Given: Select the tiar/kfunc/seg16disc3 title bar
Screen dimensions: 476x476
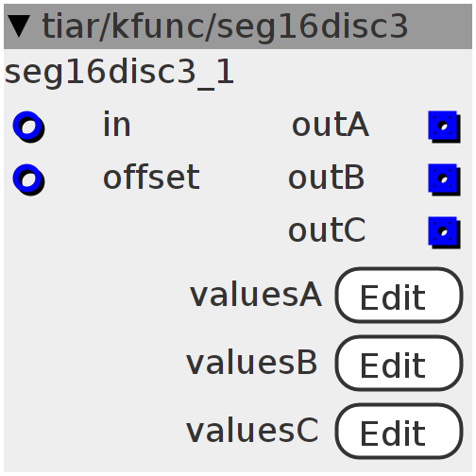Looking at the screenshot, I should pyautogui.click(x=238, y=26).
